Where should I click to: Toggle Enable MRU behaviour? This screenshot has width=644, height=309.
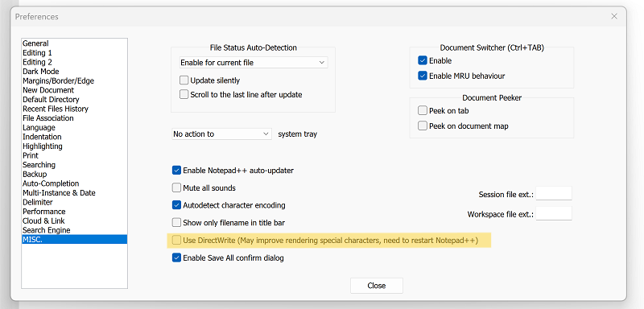point(423,76)
